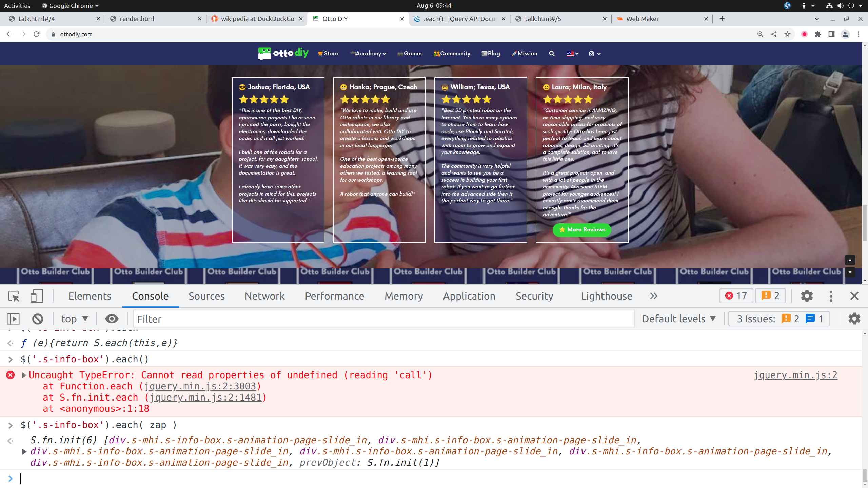This screenshot has width=868, height=488.
Task: Toggle Chrome side panel icon
Action: (831, 34)
